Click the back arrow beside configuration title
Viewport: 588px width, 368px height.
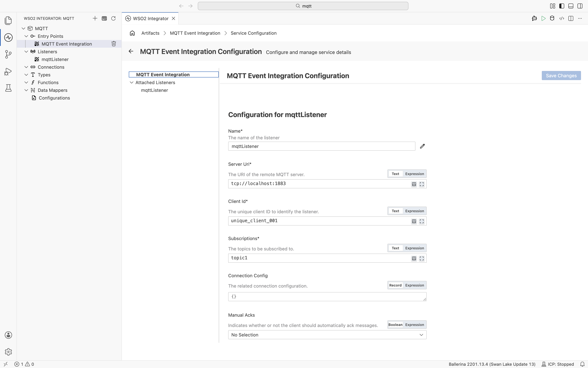tap(131, 51)
